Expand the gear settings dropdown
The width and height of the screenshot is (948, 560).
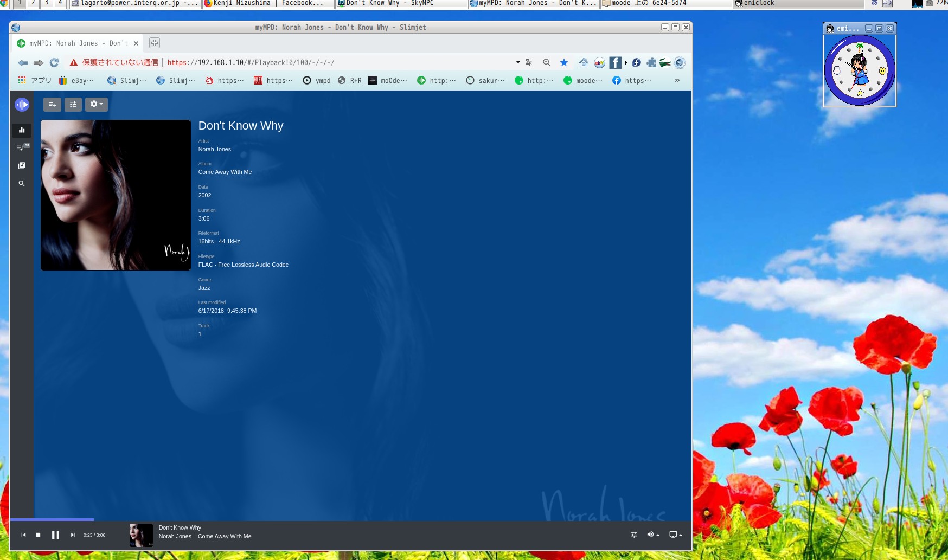click(96, 105)
